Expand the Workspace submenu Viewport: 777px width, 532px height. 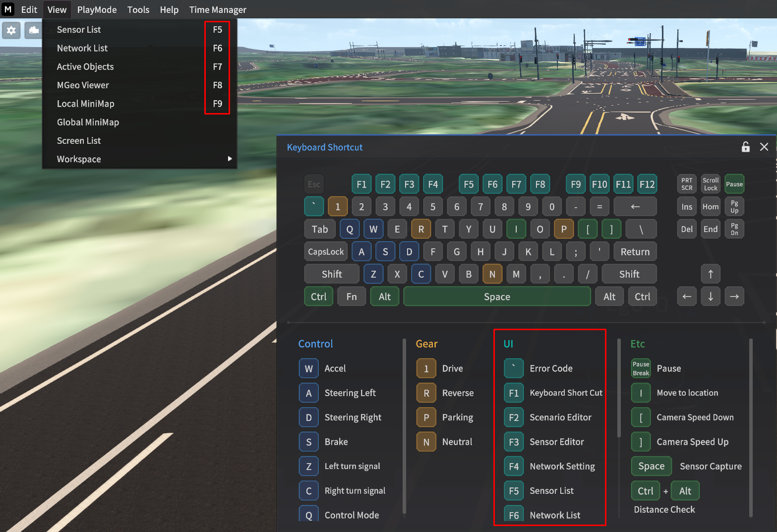click(x=79, y=159)
